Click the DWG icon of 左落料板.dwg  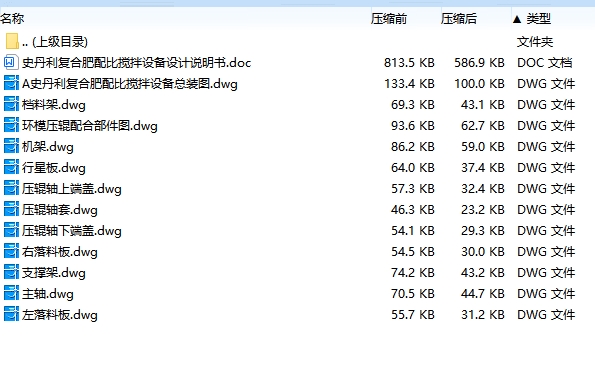click(11, 314)
